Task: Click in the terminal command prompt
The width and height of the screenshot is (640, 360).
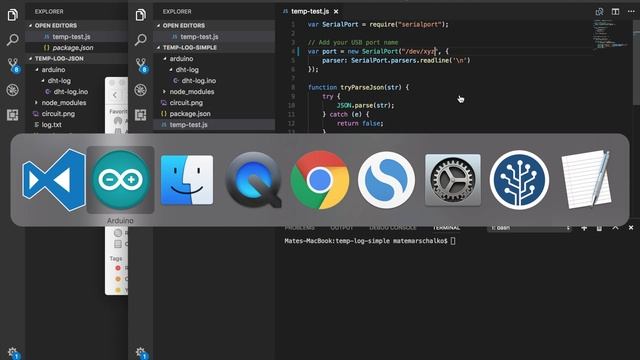Action: 453,241
